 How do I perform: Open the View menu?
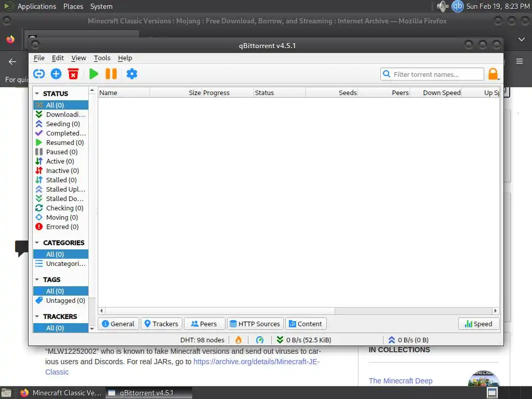click(x=78, y=58)
